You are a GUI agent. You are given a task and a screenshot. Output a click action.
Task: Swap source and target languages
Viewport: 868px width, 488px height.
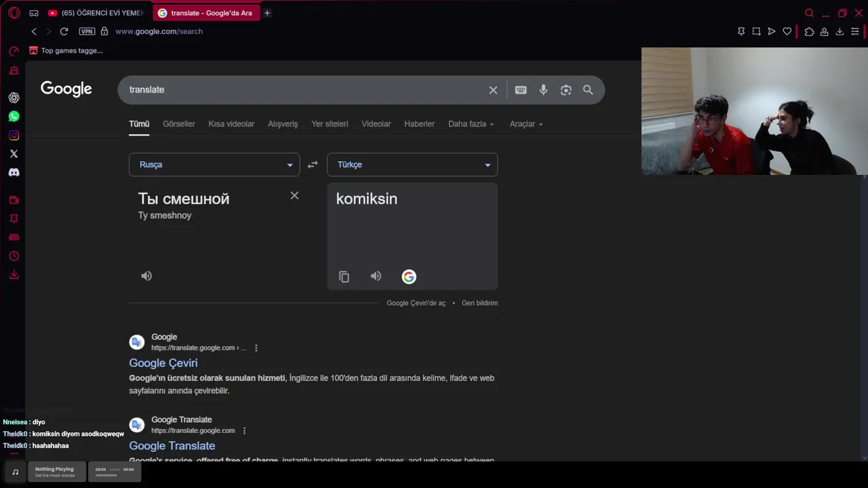(x=313, y=165)
